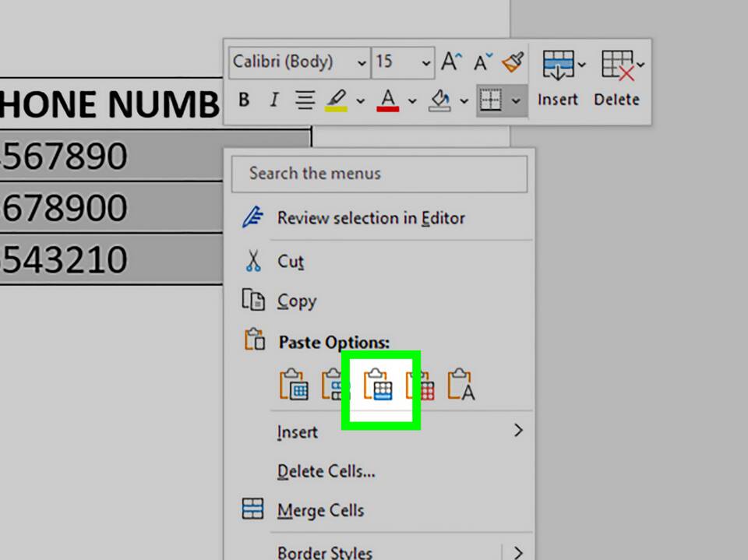The height and width of the screenshot is (560, 748).
Task: Click the Paste Options clipboard icon
Action: coord(254,340)
